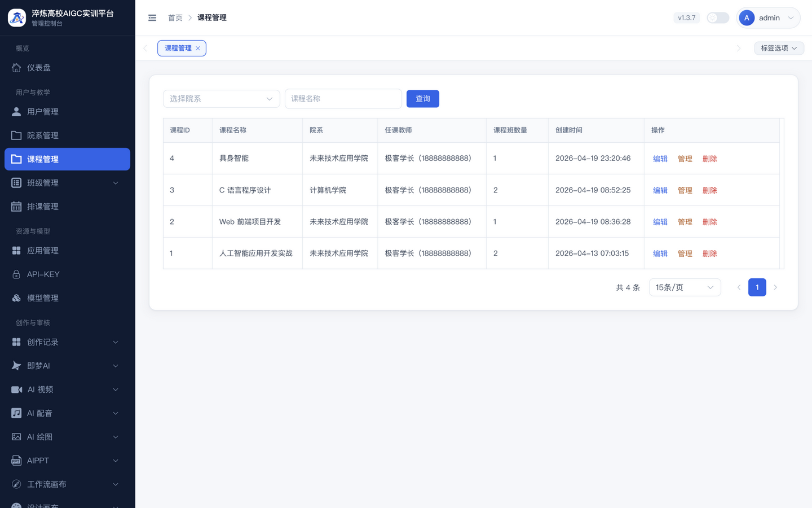Click the workflow canvas compass icon
The height and width of the screenshot is (508, 812).
pos(16,484)
